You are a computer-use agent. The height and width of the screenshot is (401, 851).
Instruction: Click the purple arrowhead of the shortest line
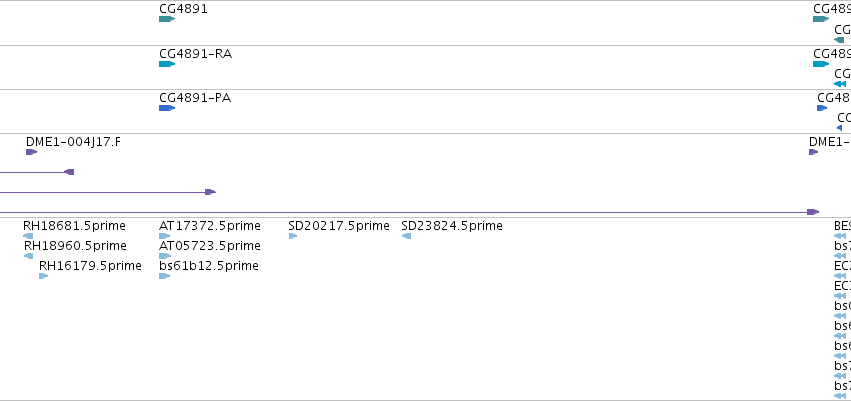[x=69, y=172]
